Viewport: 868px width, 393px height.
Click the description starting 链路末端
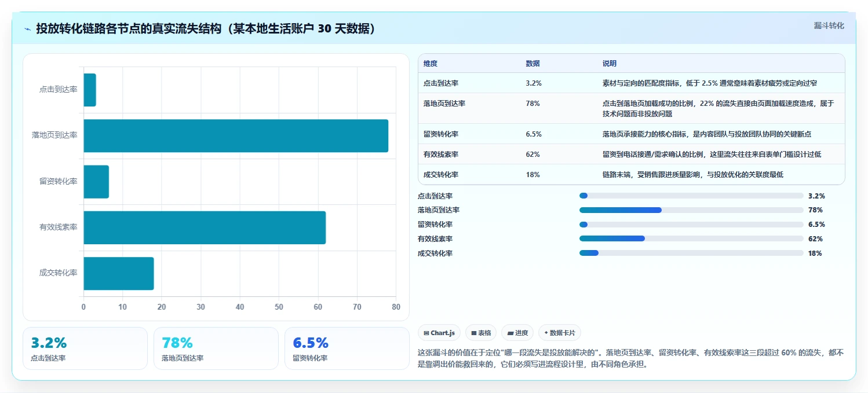tap(693, 174)
